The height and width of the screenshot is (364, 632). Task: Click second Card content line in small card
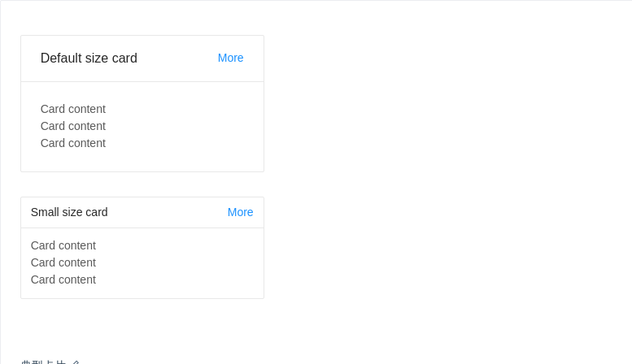pyautogui.click(x=63, y=262)
